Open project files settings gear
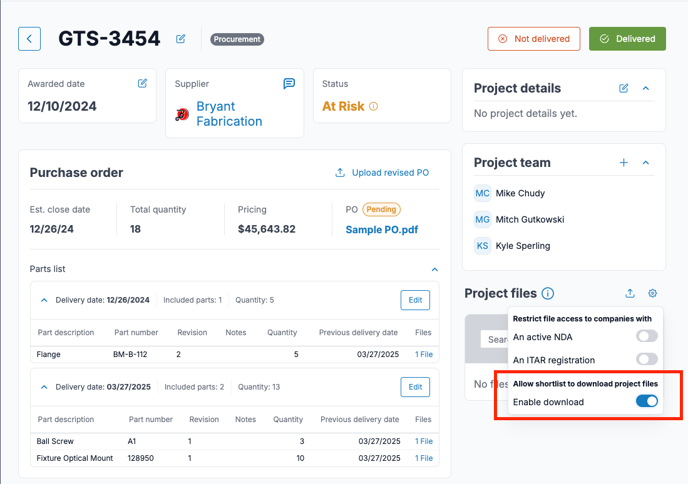Image resolution: width=688 pixels, height=484 pixels. pos(652,293)
